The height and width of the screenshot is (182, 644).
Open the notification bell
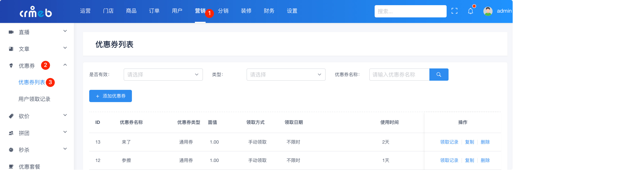coord(470,11)
